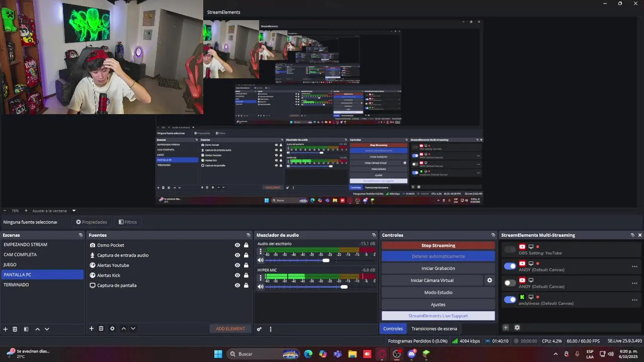Move source up in Fuentes toolbar
This screenshot has width=644, height=362.
pyautogui.click(x=124, y=329)
